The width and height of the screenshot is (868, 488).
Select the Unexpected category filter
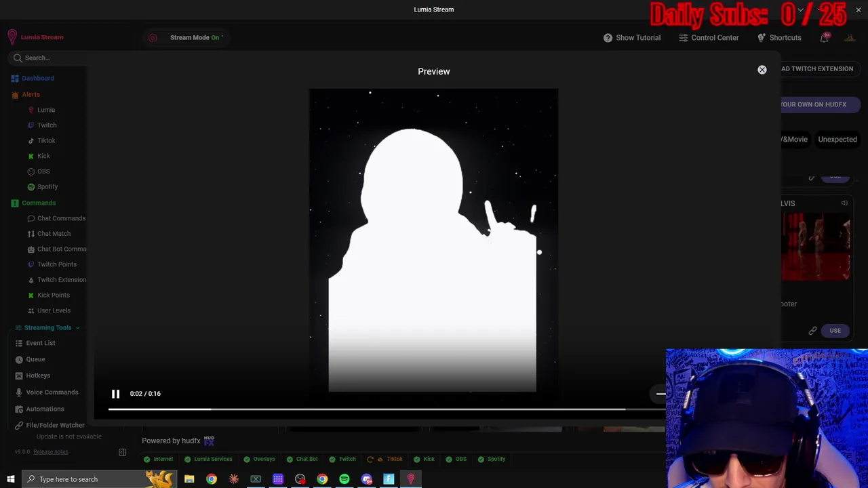pos(837,140)
